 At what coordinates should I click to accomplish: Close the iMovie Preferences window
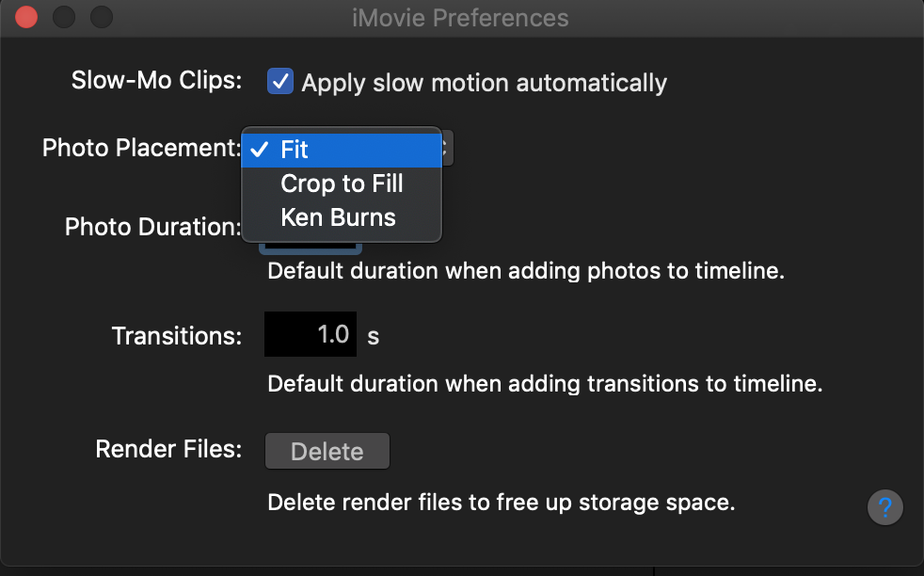pyautogui.click(x=27, y=17)
